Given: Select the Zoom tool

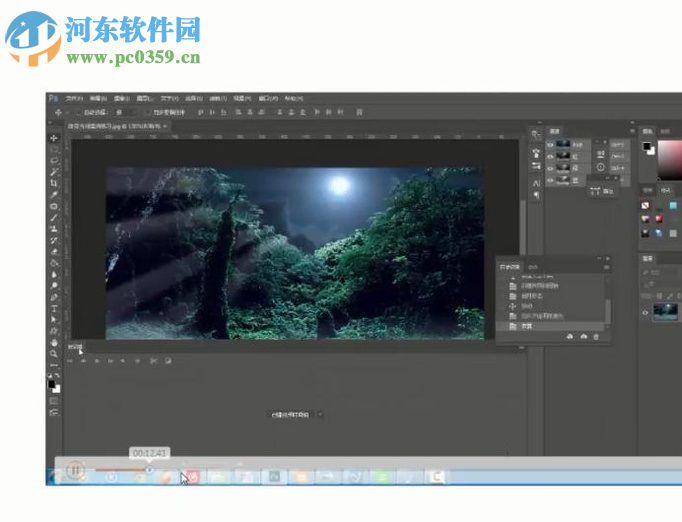Looking at the screenshot, I should (54, 354).
